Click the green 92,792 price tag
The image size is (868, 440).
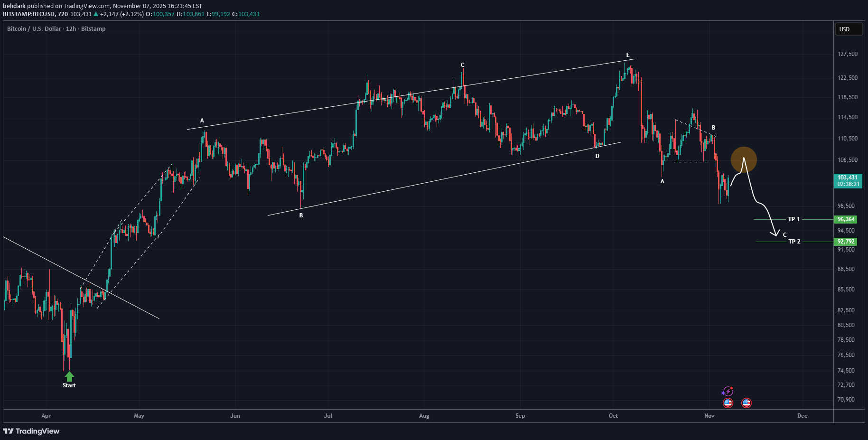pos(846,242)
